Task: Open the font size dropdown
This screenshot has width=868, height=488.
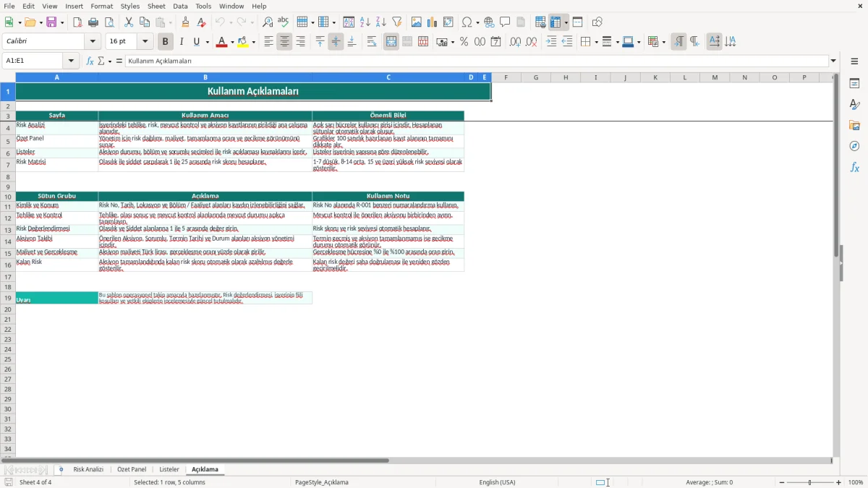Action: [x=145, y=42]
